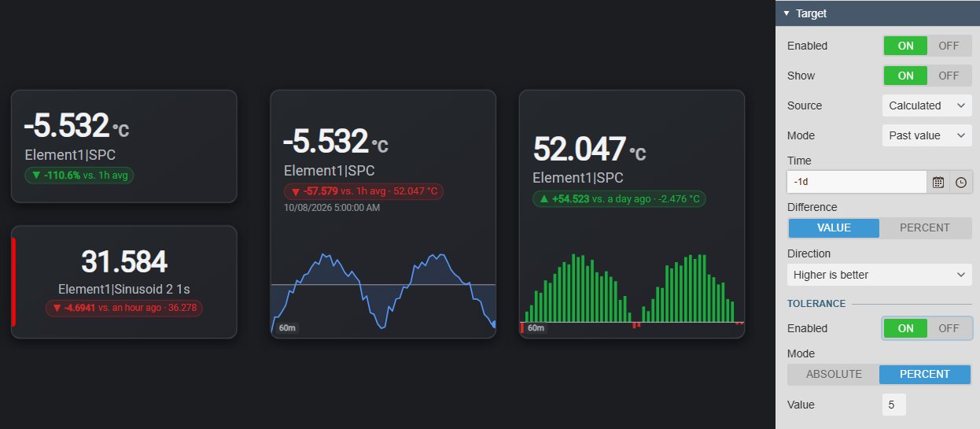Screen dimensions: 980x429
Task: Click the -5.532 value in top-left card
Action: [x=66, y=126]
